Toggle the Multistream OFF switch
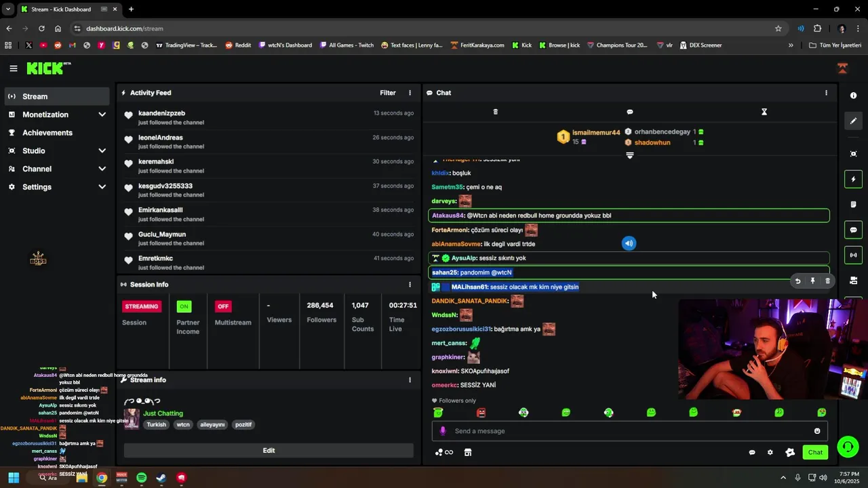The image size is (868, 488). point(223,306)
